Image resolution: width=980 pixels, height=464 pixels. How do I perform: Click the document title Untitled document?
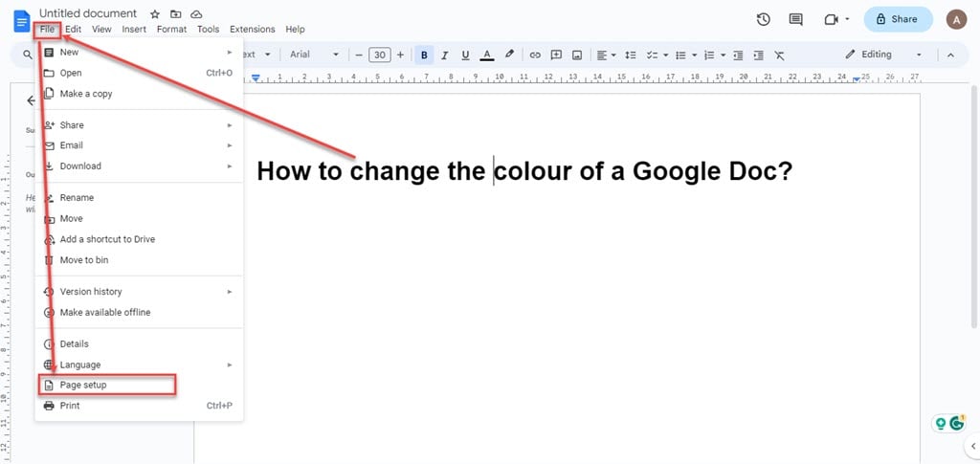87,13
